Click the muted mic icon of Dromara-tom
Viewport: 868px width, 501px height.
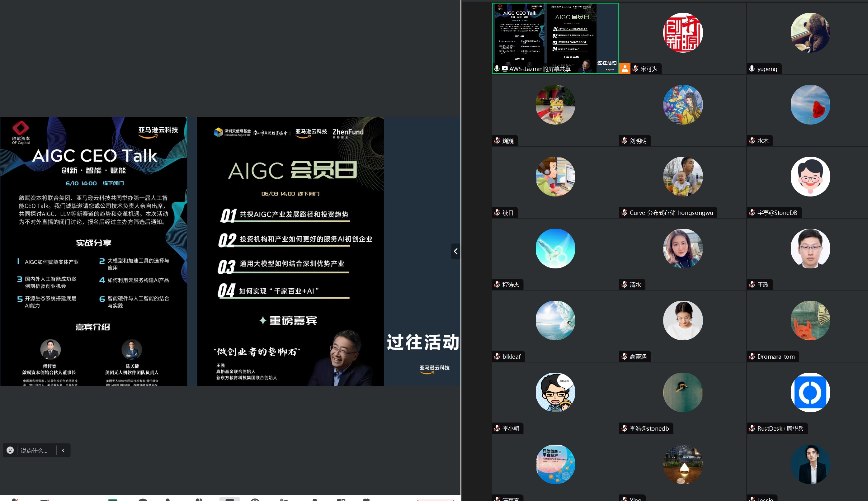click(x=752, y=357)
